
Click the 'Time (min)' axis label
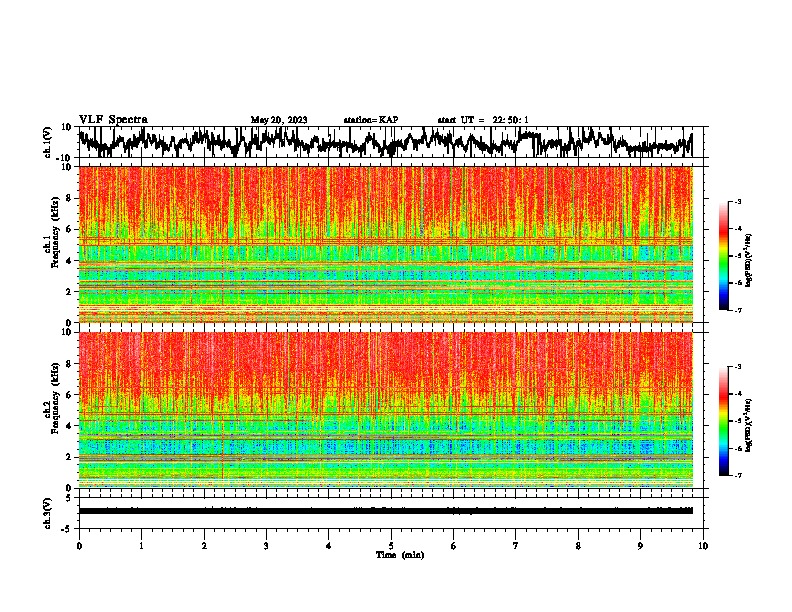400,555
